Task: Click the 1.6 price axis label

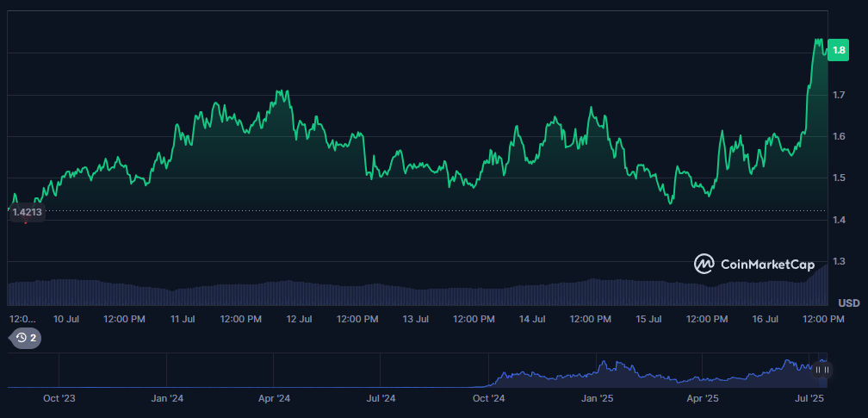Action: click(839, 136)
